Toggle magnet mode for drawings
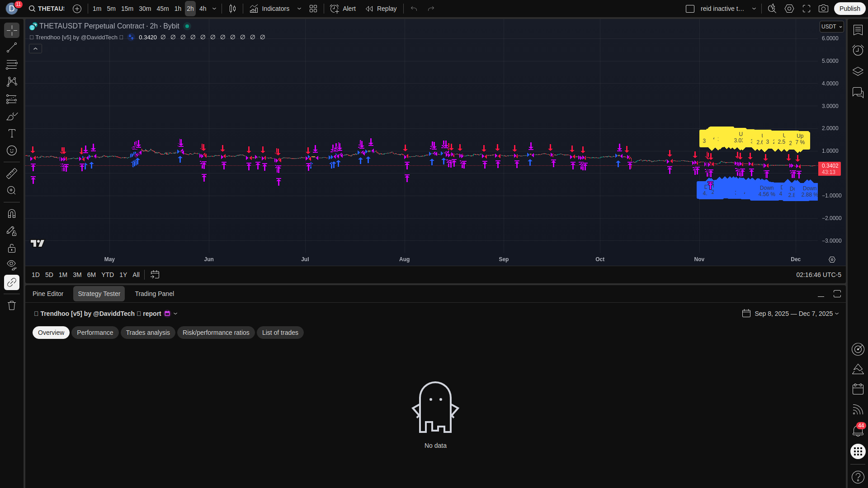 point(12,214)
